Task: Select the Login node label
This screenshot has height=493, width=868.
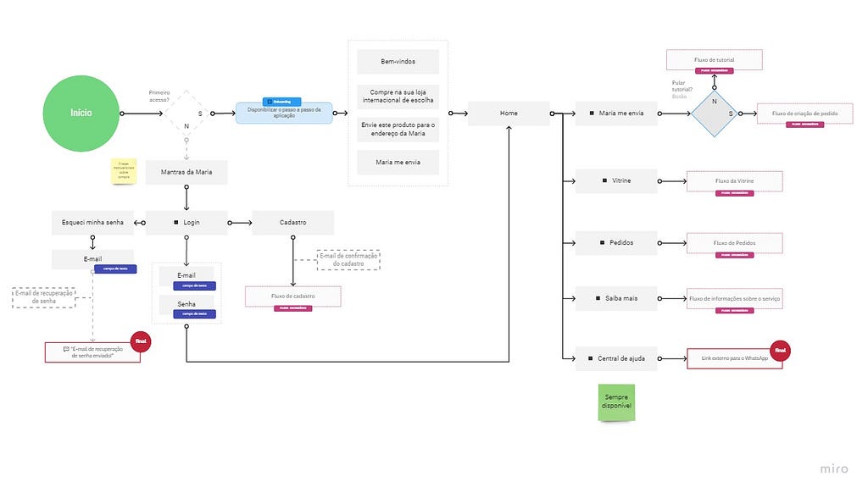Action: tap(192, 223)
